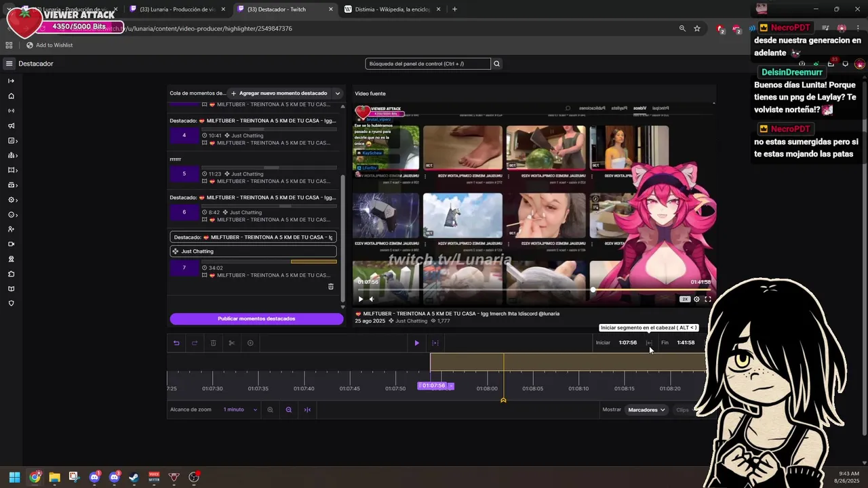The width and height of the screenshot is (868, 488).
Task: Open the hamburger menu next to Destacador
Action: pos(9,64)
